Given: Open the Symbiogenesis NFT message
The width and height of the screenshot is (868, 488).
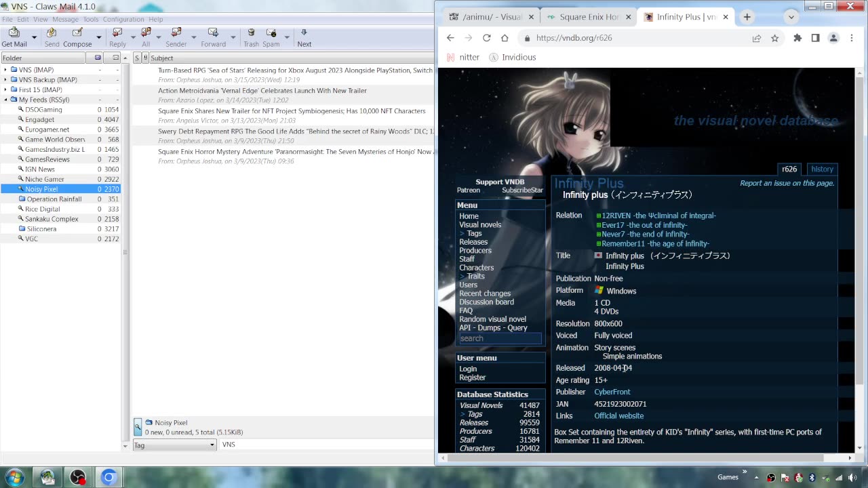Looking at the screenshot, I should click(x=292, y=110).
